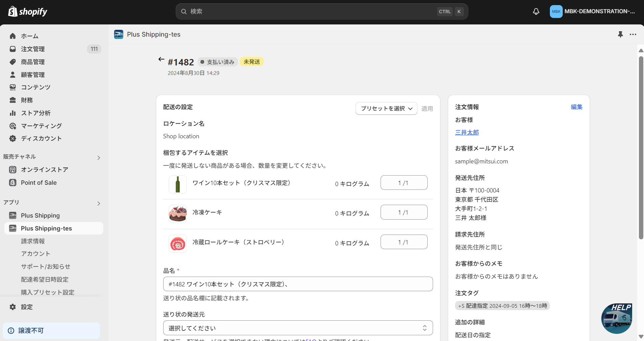
Task: Click the Shop location text
Action: coord(181,136)
